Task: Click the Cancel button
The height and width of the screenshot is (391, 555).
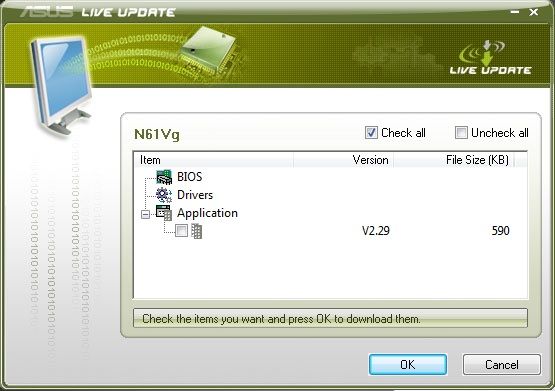Action: [x=502, y=364]
